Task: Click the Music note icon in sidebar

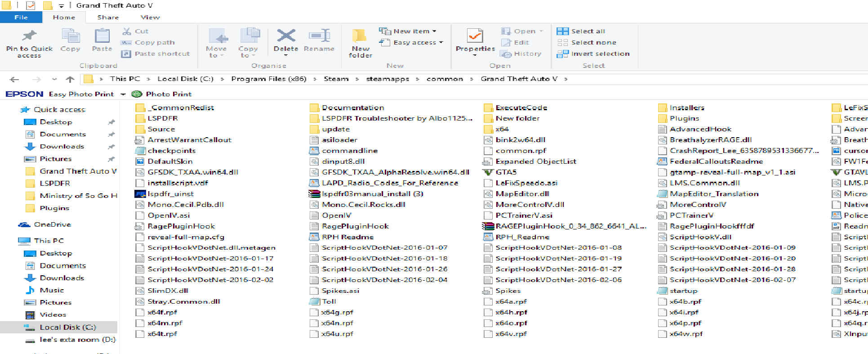Action: pyautogui.click(x=30, y=290)
